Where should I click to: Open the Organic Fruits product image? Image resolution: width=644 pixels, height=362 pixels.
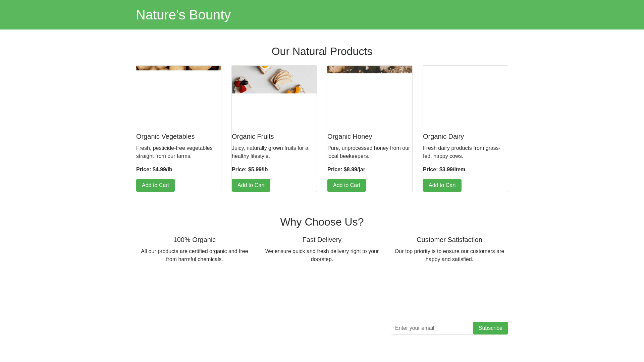[274, 80]
